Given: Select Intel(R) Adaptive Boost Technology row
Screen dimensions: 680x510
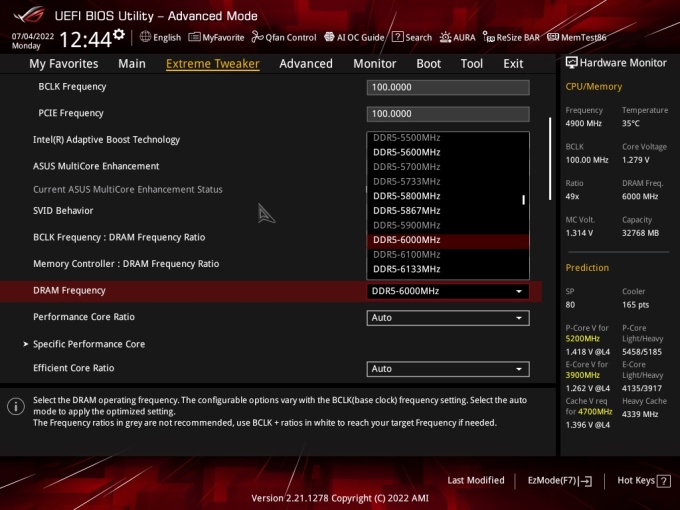Looking at the screenshot, I should pos(106,140).
